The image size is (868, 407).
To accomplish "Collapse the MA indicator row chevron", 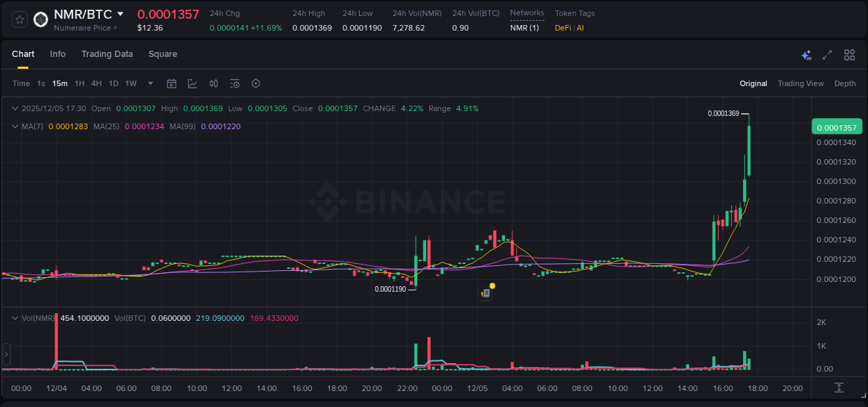I will pyautogui.click(x=14, y=126).
